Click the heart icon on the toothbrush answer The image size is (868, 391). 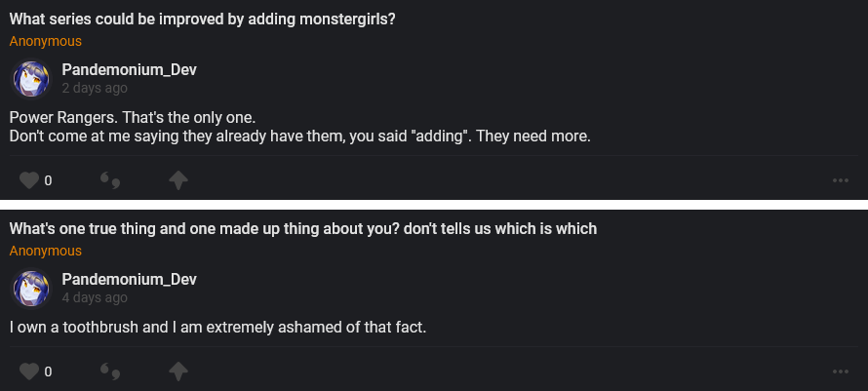(x=29, y=371)
